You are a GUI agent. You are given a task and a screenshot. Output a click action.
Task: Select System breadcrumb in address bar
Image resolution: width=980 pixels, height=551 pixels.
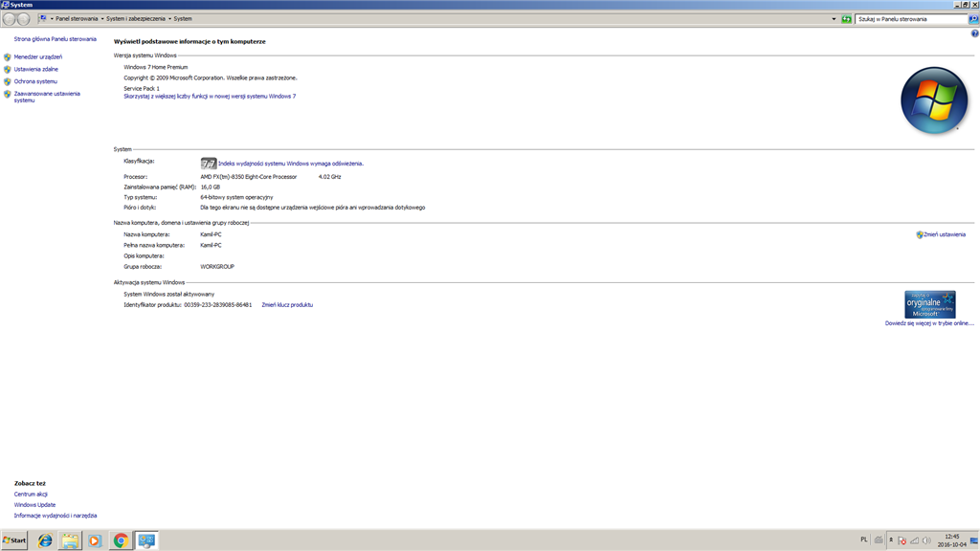click(x=183, y=19)
